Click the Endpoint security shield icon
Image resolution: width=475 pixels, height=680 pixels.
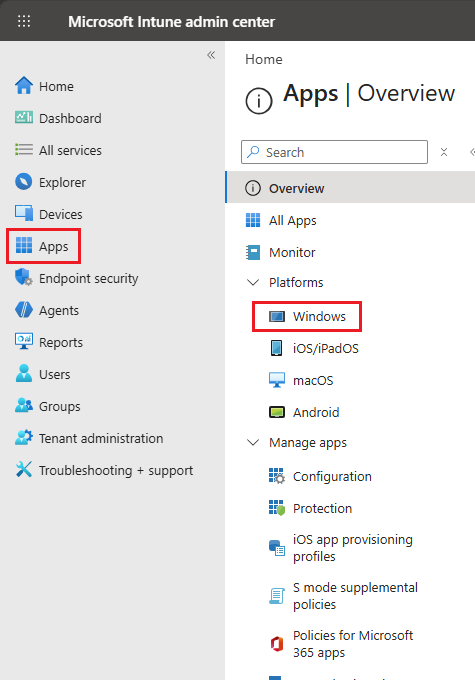(x=24, y=278)
